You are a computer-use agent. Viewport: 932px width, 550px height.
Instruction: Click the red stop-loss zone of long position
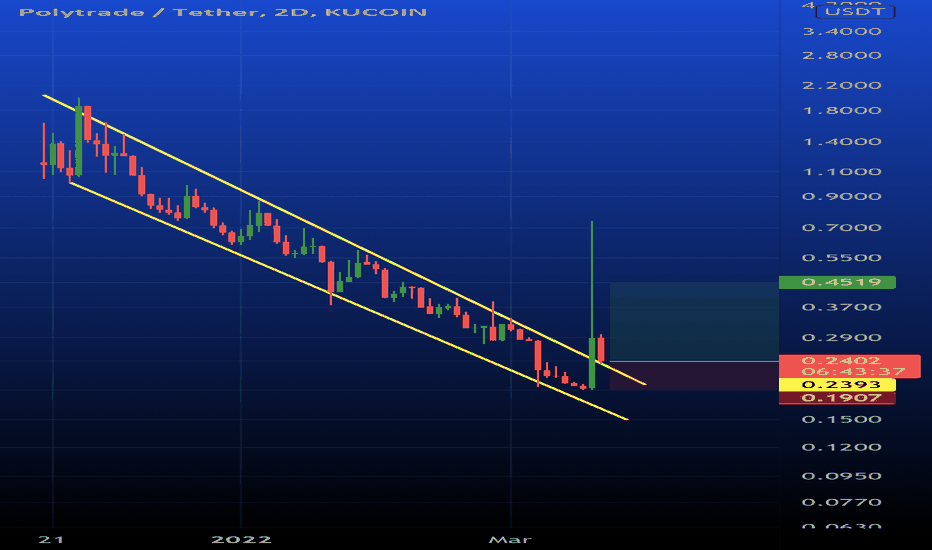point(694,376)
